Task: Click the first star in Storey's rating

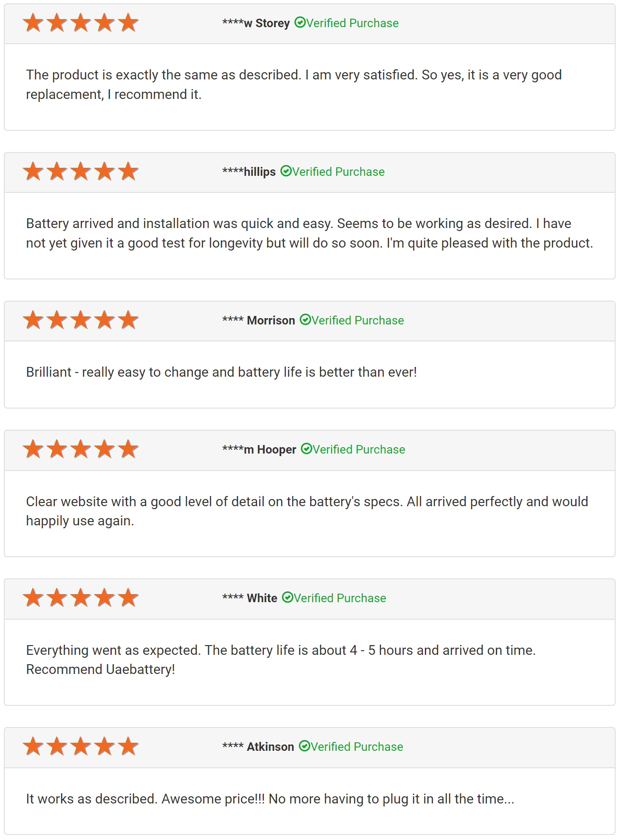Action: (33, 23)
